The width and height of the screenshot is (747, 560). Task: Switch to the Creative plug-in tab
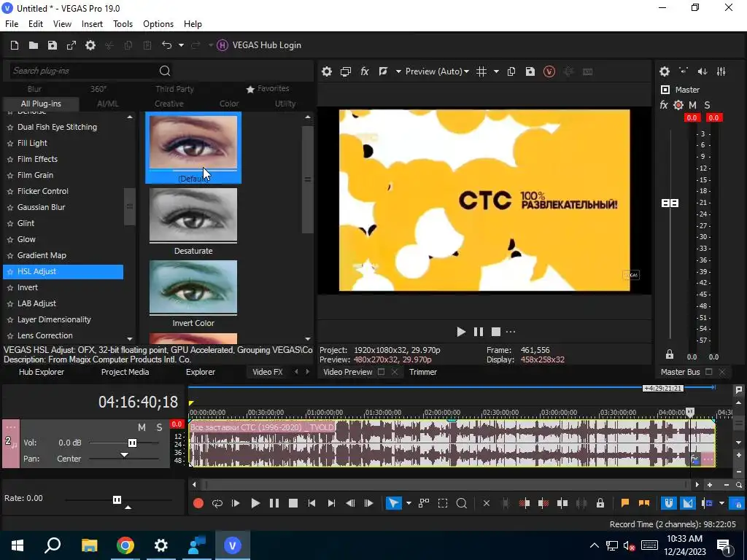169,104
